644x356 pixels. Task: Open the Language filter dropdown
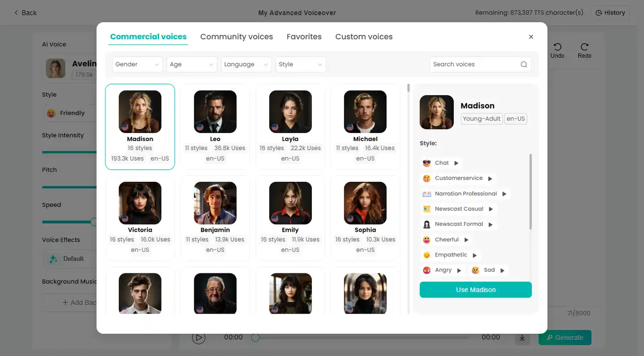tap(246, 64)
